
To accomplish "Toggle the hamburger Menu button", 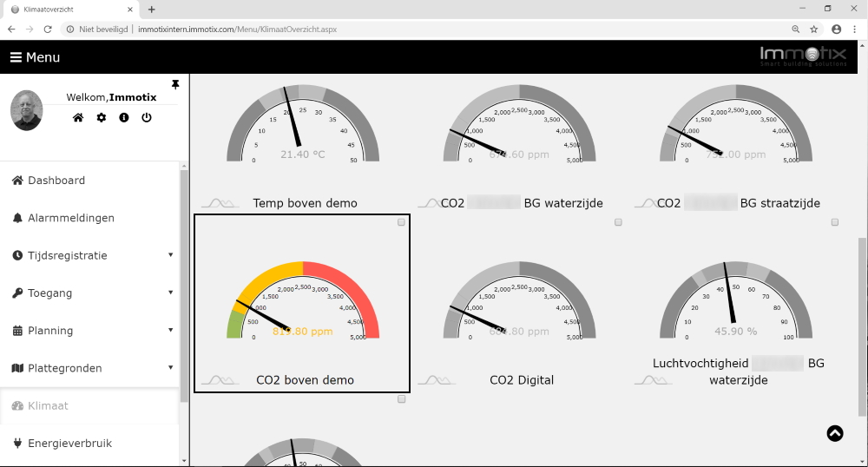I will click(35, 57).
